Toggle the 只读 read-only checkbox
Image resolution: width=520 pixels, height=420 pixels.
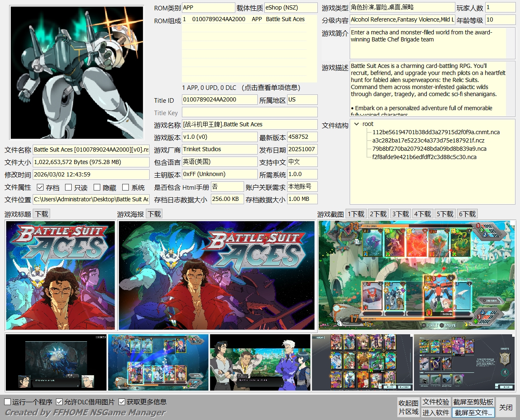(x=69, y=187)
